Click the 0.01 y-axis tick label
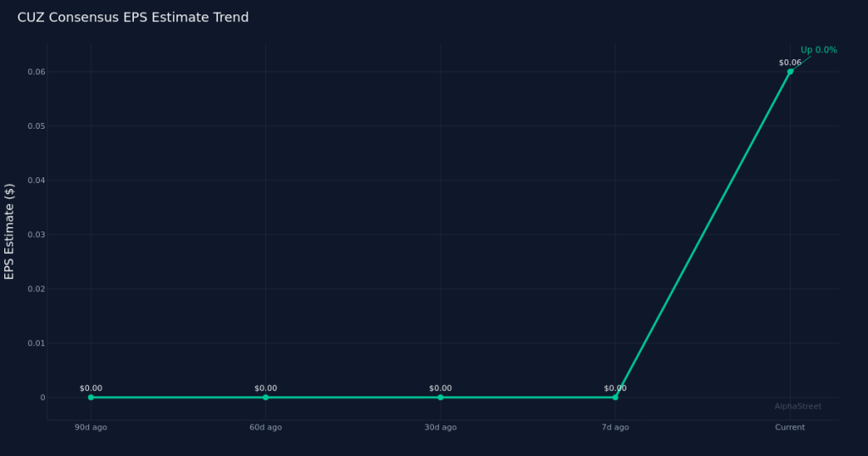 pos(35,343)
